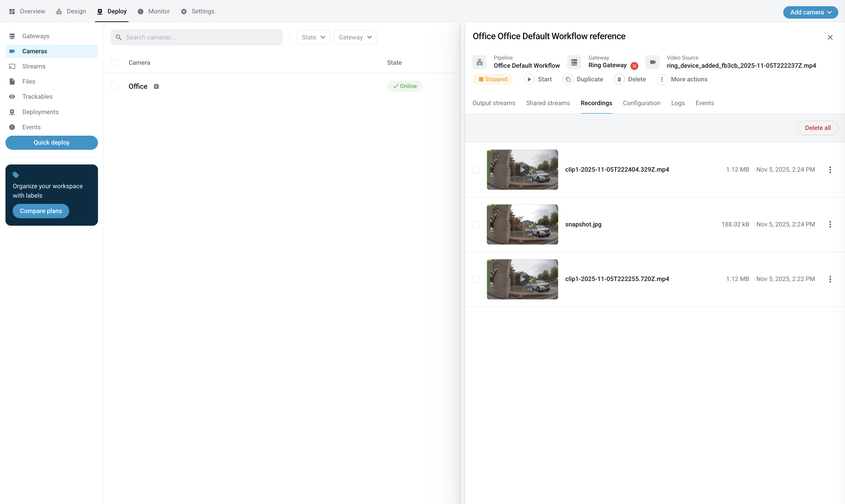Expand the Add camera dropdown button

pos(810,12)
